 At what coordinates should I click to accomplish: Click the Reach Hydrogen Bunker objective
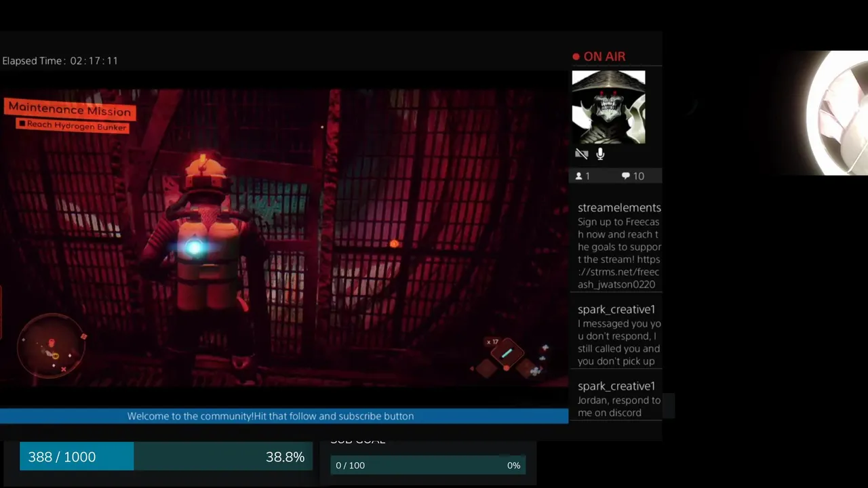pyautogui.click(x=73, y=125)
